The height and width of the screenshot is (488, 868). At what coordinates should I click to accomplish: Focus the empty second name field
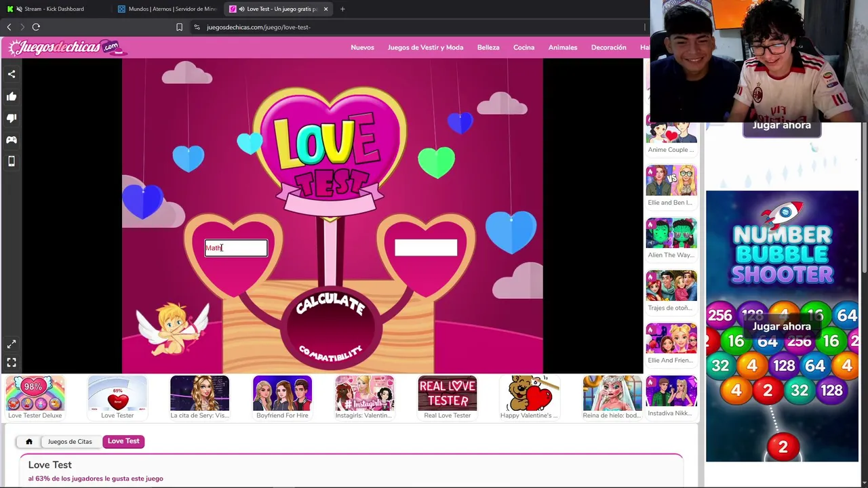coord(426,248)
